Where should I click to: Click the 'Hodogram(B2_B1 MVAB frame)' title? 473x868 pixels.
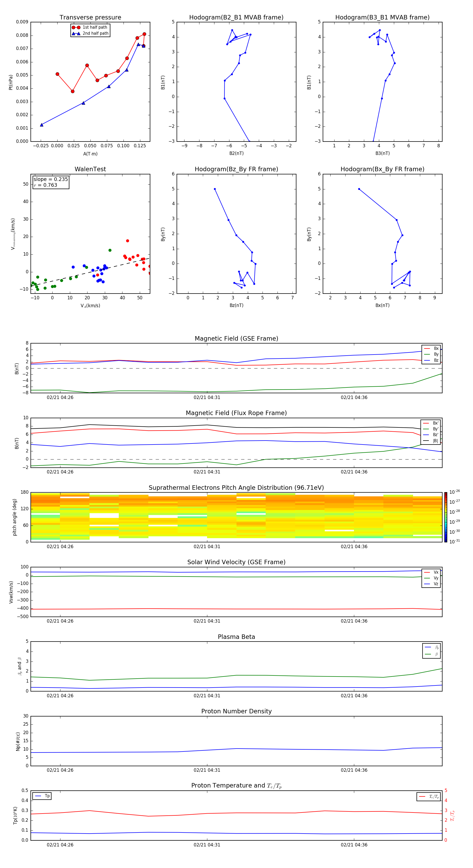tap(236, 18)
